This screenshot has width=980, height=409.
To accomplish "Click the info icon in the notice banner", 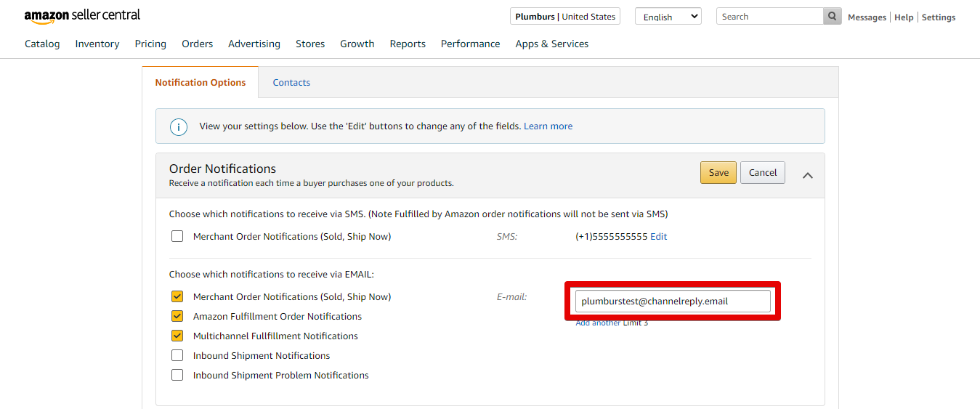I will pyautogui.click(x=178, y=126).
